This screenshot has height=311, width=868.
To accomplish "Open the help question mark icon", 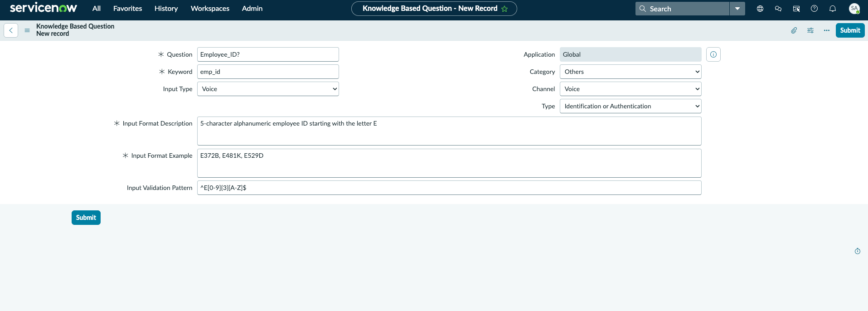I will [x=815, y=9].
